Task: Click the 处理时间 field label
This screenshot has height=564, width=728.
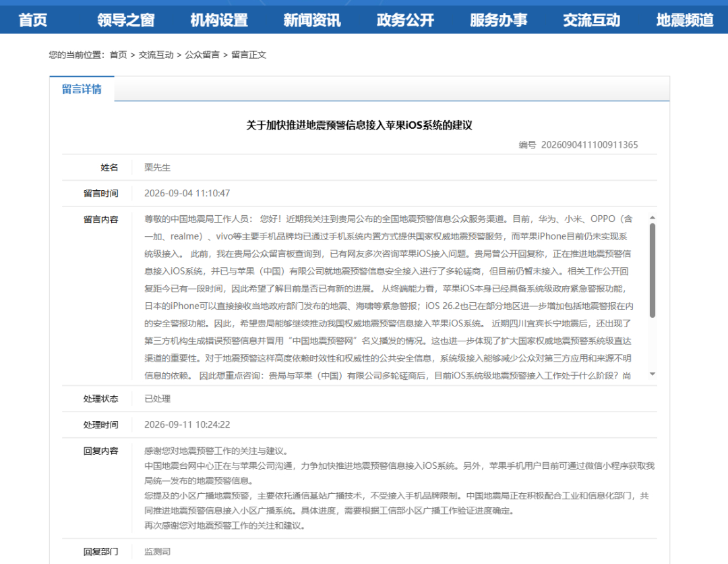Action: (x=100, y=424)
